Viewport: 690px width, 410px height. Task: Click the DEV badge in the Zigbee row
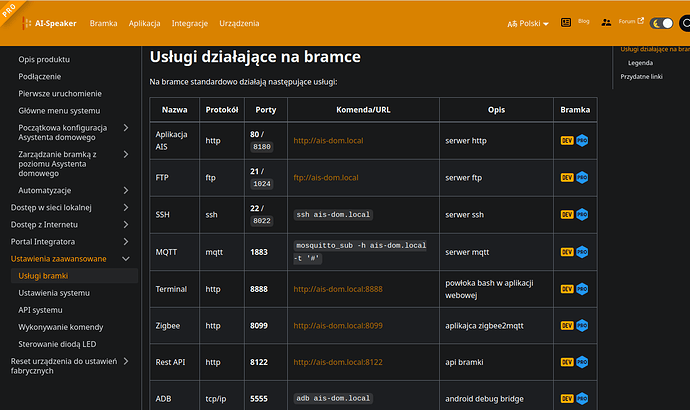click(x=566, y=326)
